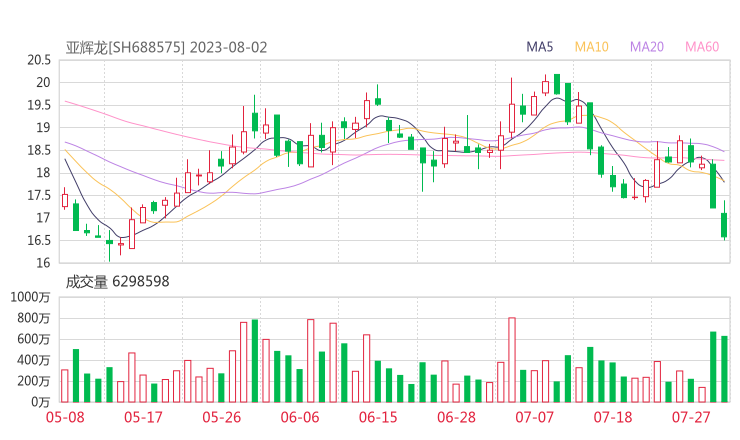The width and height of the screenshot is (740, 440).
Task: Click the MA60 legend label
Action: (x=702, y=47)
